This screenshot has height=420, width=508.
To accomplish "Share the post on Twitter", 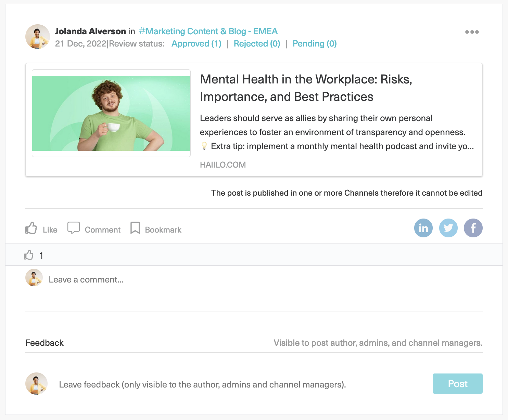I will (x=448, y=228).
